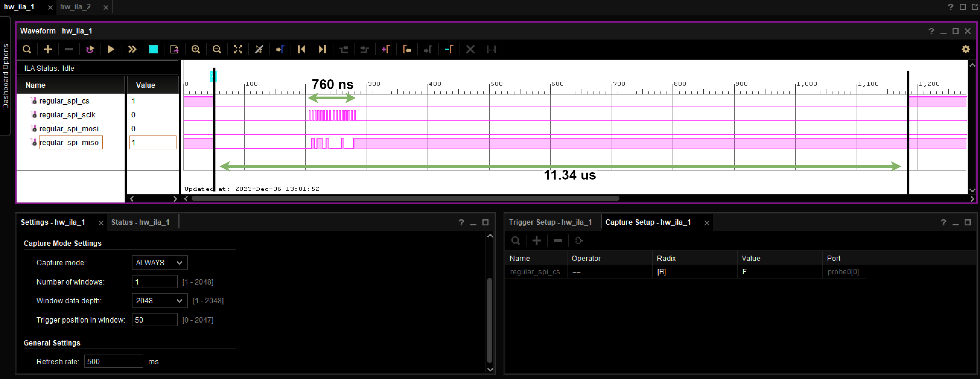Screen dimensions: 980x379
Task: Remove selected probe from Capture Setup
Action: click(557, 240)
